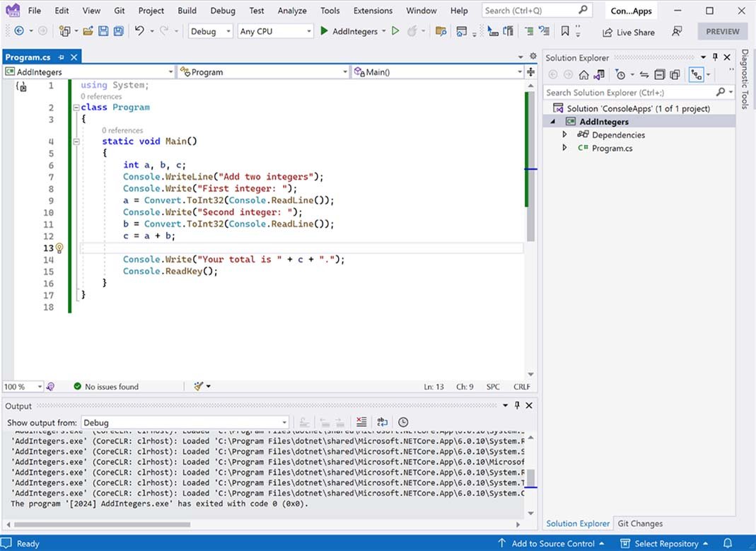The image size is (756, 551).
Task: Start without debugging using the hollow play icon
Action: 395,31
